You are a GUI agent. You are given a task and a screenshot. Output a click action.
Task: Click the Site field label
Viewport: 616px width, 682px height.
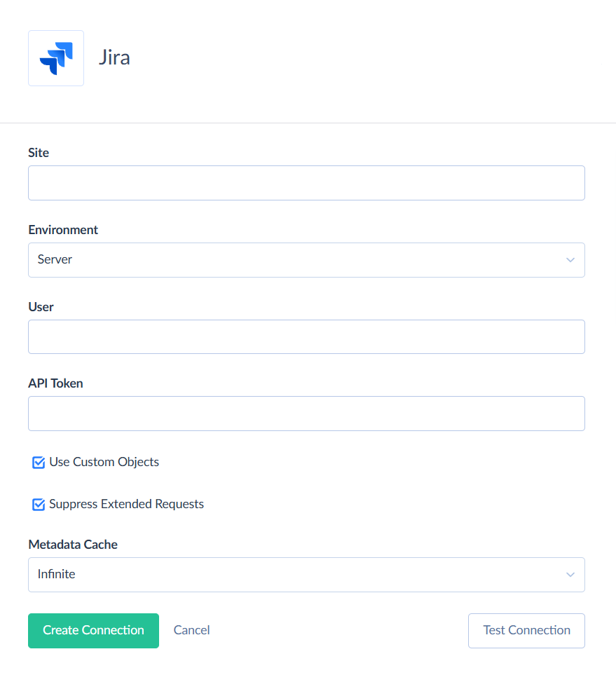point(39,153)
